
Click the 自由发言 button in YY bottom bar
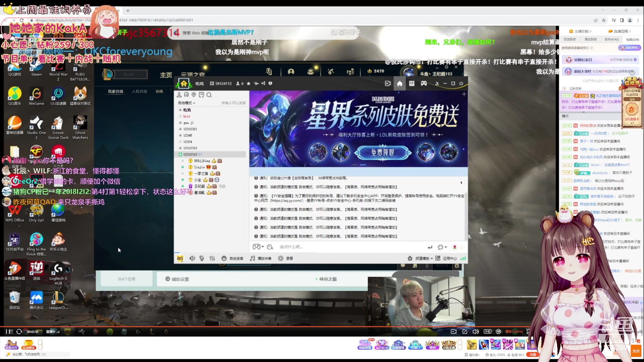[x=232, y=258]
